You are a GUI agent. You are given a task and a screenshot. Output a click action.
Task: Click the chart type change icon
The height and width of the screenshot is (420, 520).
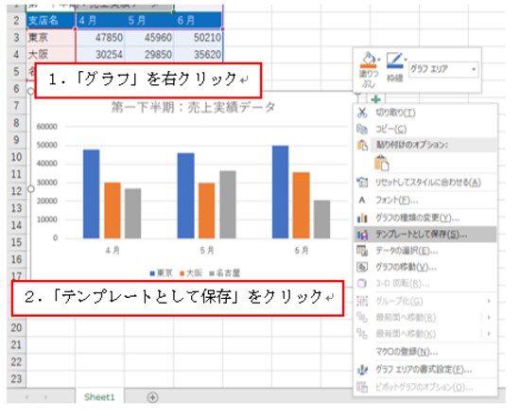tap(362, 218)
